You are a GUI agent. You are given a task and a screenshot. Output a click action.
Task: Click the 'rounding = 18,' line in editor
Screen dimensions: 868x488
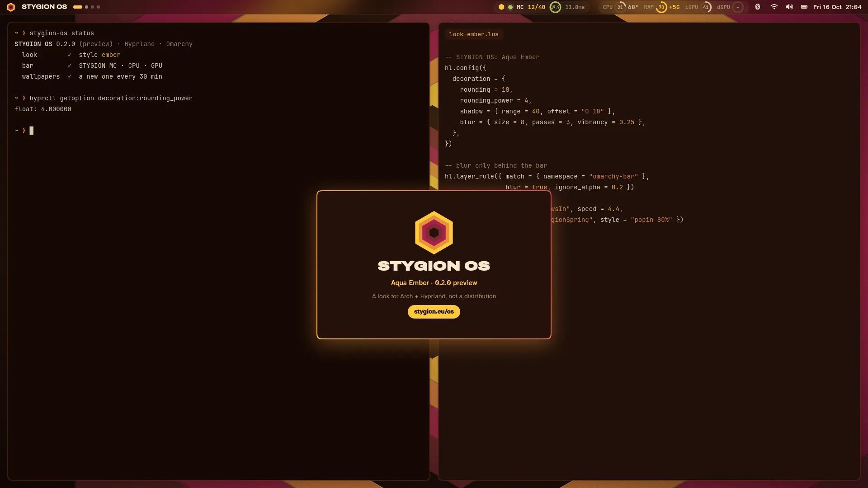486,89
